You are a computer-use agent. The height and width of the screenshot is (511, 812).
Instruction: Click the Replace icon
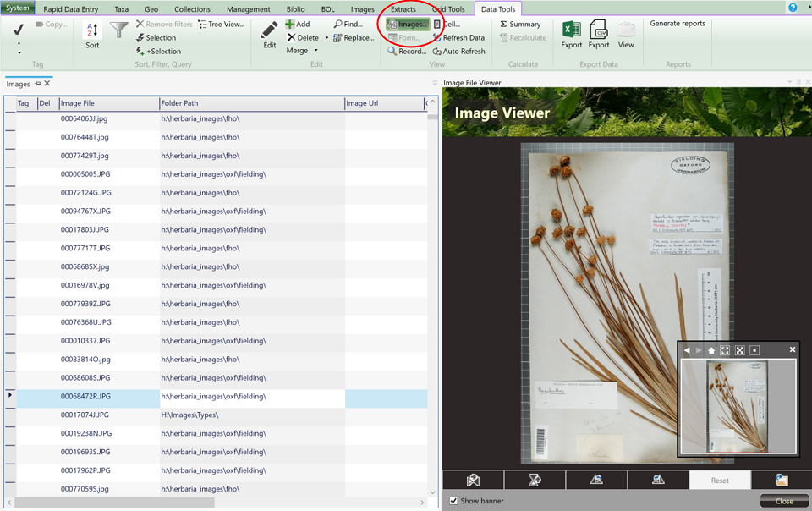[337, 38]
